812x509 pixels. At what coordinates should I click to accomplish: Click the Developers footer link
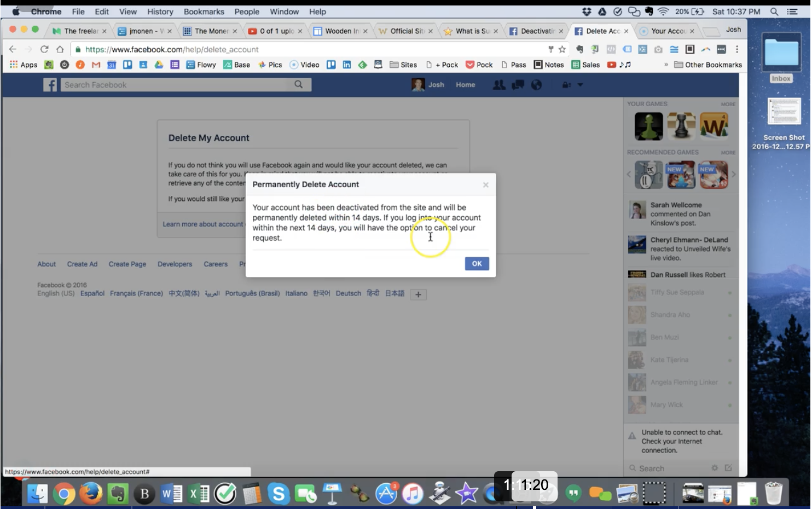point(175,264)
